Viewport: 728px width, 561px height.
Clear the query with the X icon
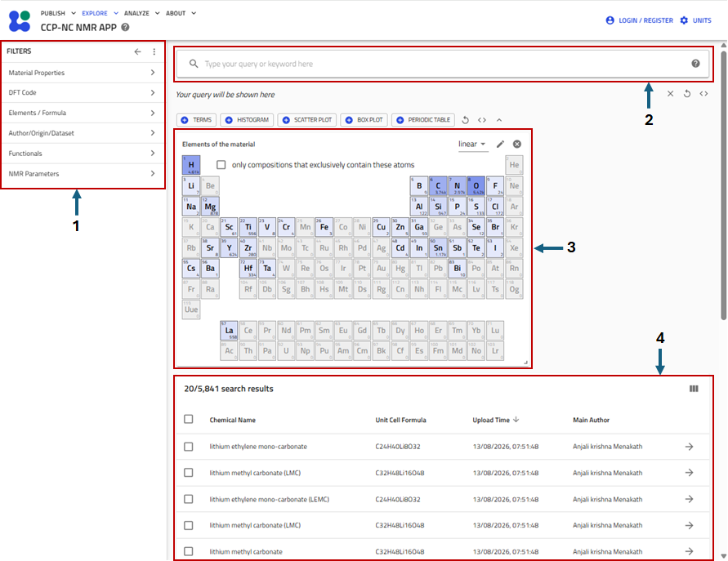click(670, 94)
